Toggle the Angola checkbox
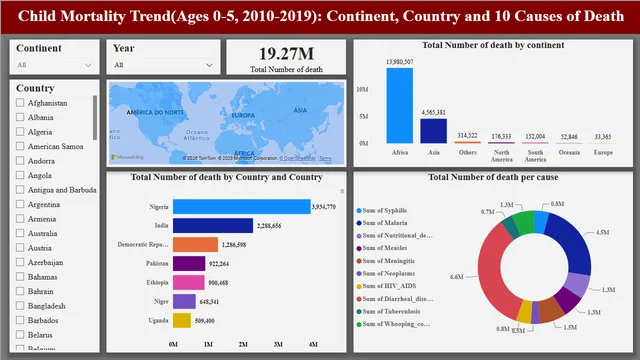Viewport: 640px width, 360px height. (20, 175)
